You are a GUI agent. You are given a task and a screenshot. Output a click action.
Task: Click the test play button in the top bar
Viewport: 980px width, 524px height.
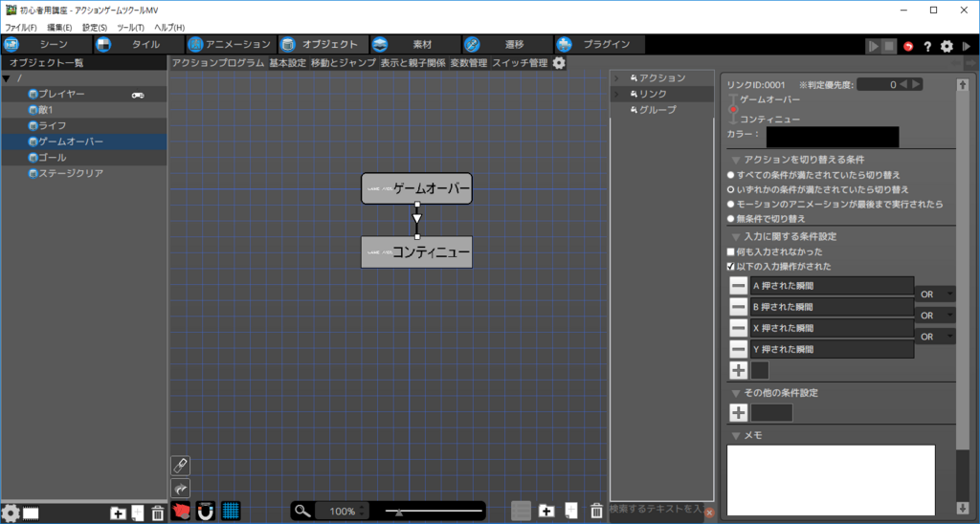pyautogui.click(x=873, y=46)
